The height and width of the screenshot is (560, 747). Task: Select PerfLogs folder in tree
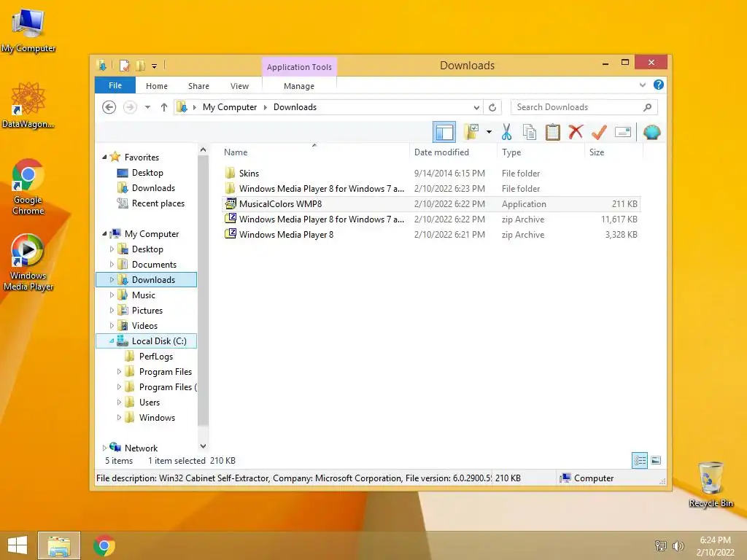(156, 356)
